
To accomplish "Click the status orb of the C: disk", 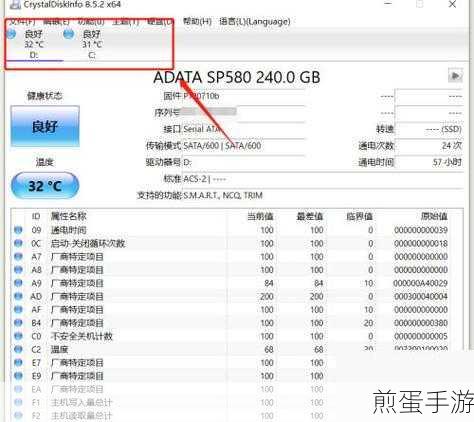I will 69,34.
